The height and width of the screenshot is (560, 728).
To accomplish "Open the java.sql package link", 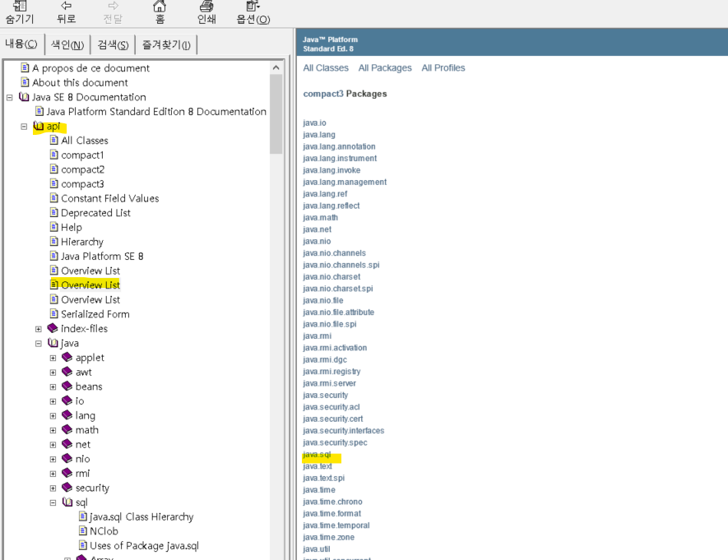I will (x=317, y=455).
